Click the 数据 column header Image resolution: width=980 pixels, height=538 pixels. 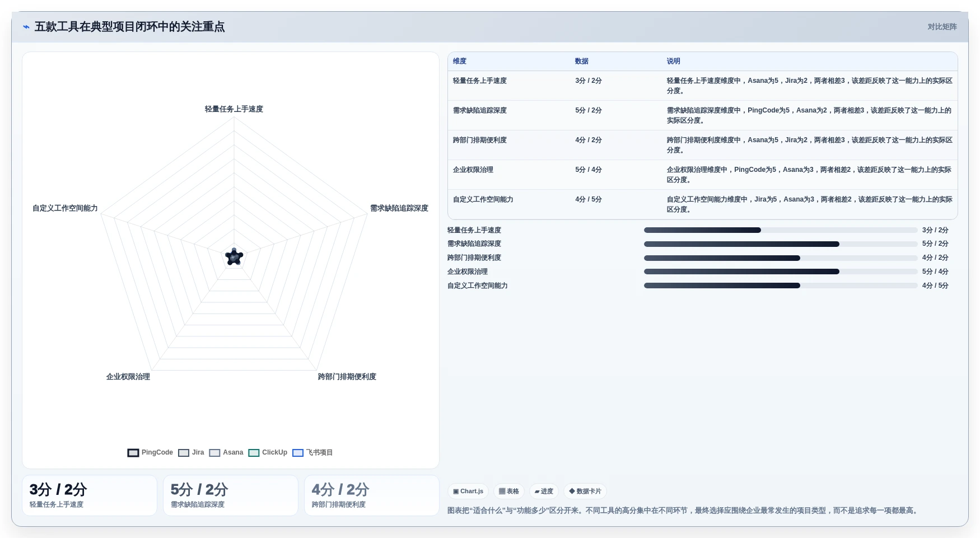tap(582, 61)
